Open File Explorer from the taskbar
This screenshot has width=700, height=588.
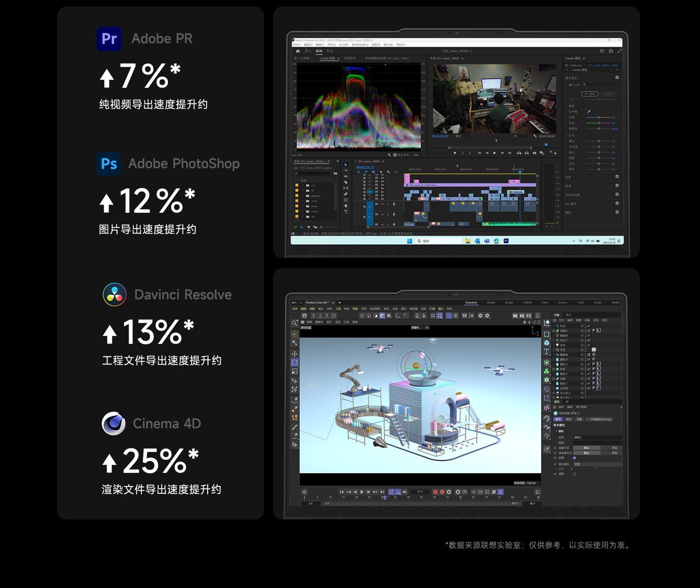468,241
